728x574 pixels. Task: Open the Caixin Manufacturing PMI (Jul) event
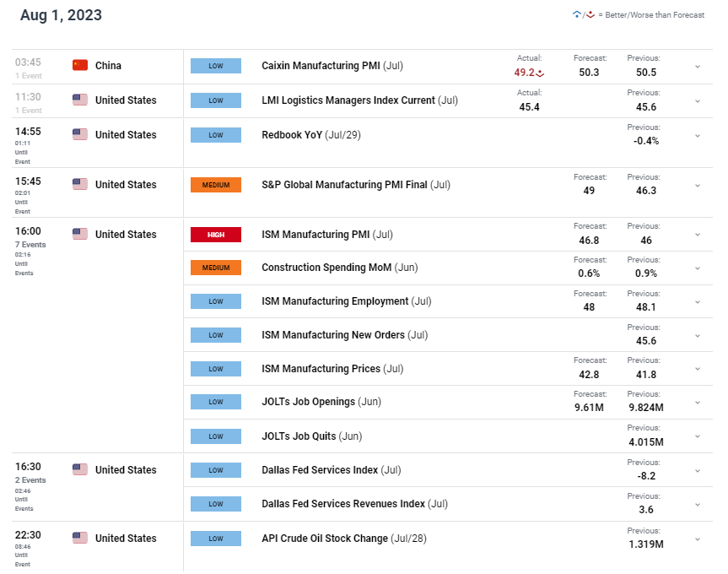pos(332,66)
